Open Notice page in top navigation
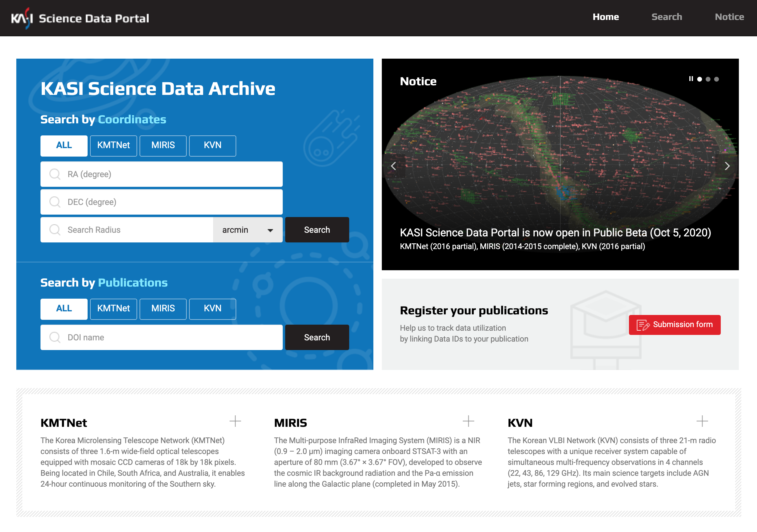The image size is (757, 532). point(729,17)
